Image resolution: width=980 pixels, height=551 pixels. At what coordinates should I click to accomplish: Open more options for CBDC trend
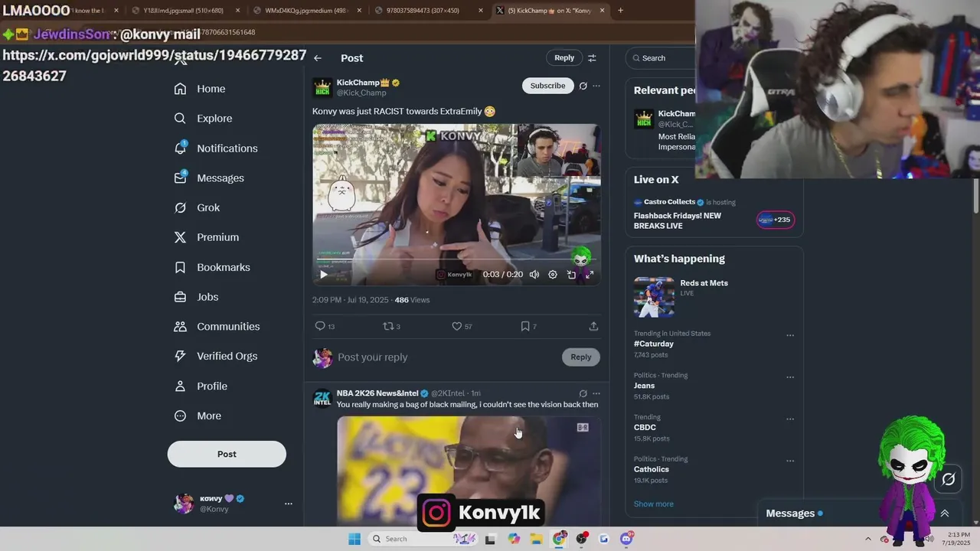[790, 419]
